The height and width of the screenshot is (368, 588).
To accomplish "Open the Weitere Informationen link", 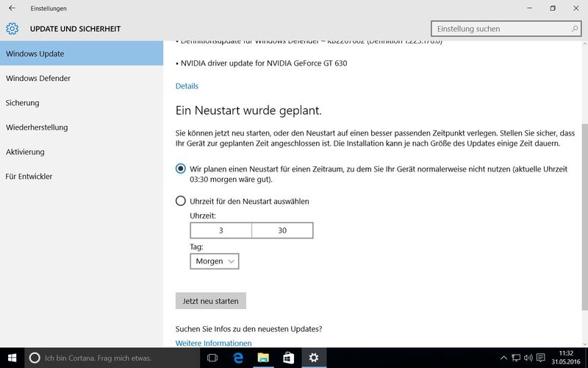I will (x=213, y=343).
